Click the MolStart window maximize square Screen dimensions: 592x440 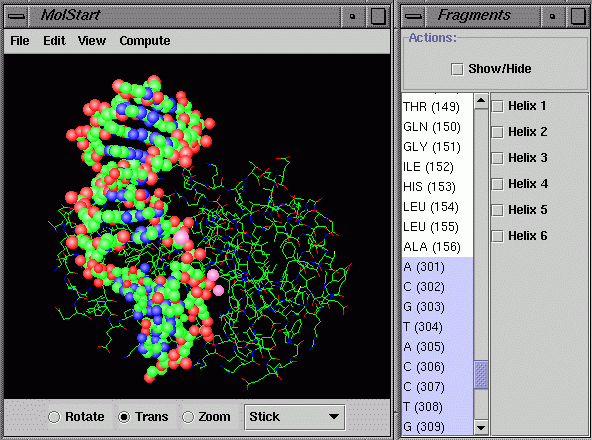click(378, 16)
